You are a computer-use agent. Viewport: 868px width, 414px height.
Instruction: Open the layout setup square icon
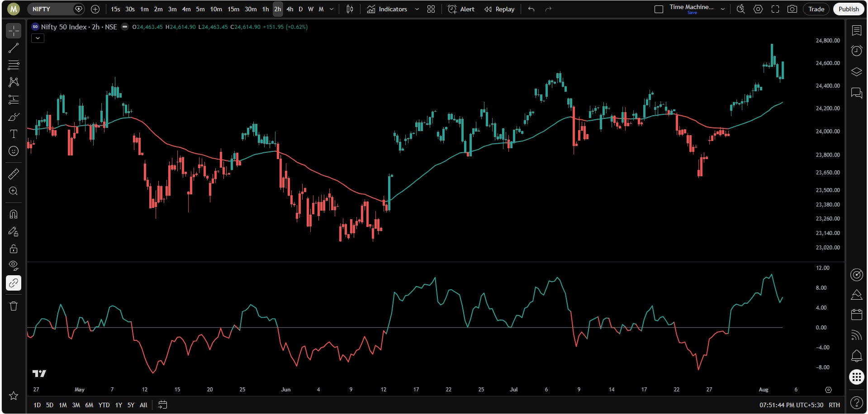659,9
